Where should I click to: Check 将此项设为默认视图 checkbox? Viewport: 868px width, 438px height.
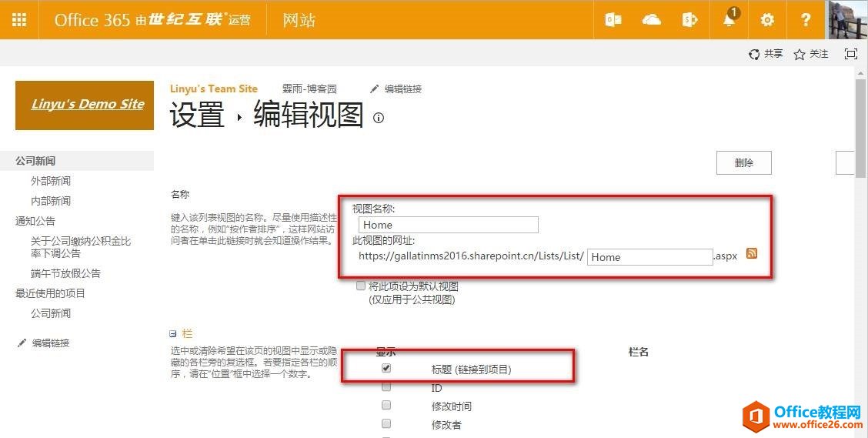(361, 286)
